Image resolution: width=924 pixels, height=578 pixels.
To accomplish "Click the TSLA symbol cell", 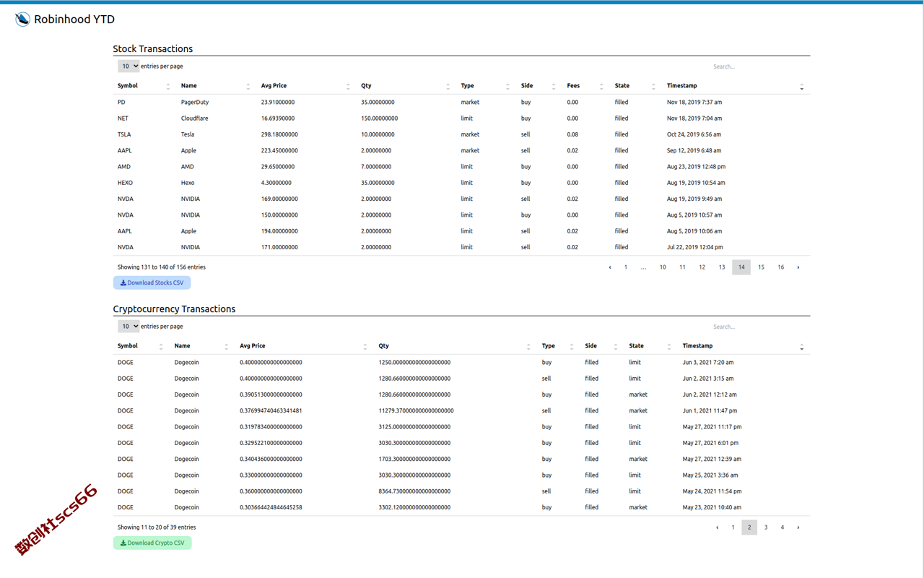I will (x=124, y=134).
